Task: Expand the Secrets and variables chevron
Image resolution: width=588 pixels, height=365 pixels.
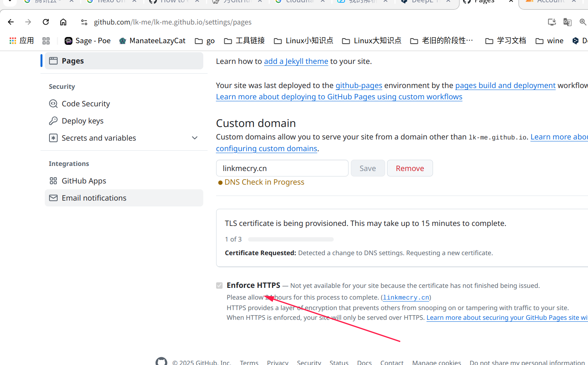Action: click(195, 138)
